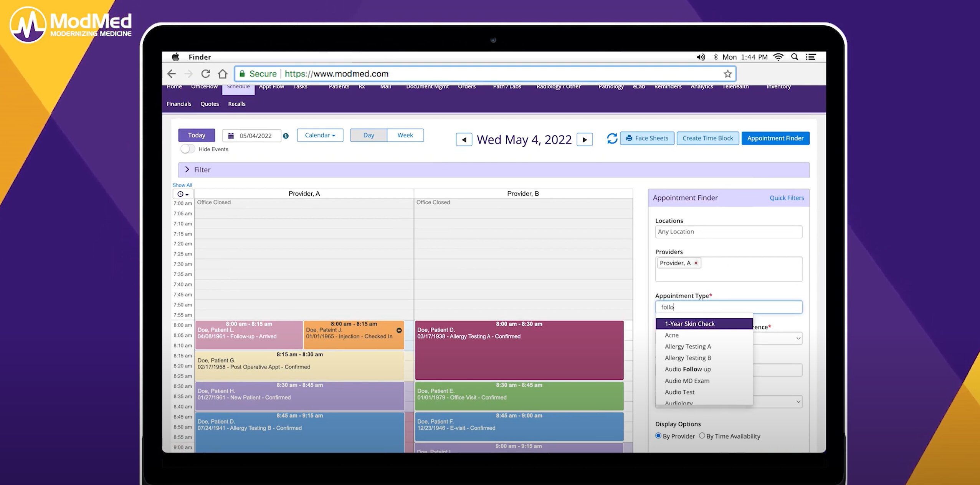Open the Quick Filters link

click(787, 198)
